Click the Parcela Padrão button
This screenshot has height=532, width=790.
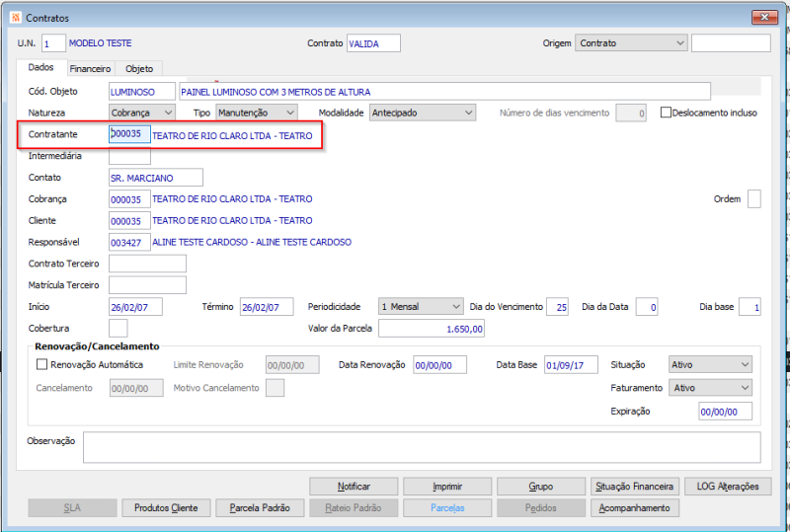click(x=260, y=507)
